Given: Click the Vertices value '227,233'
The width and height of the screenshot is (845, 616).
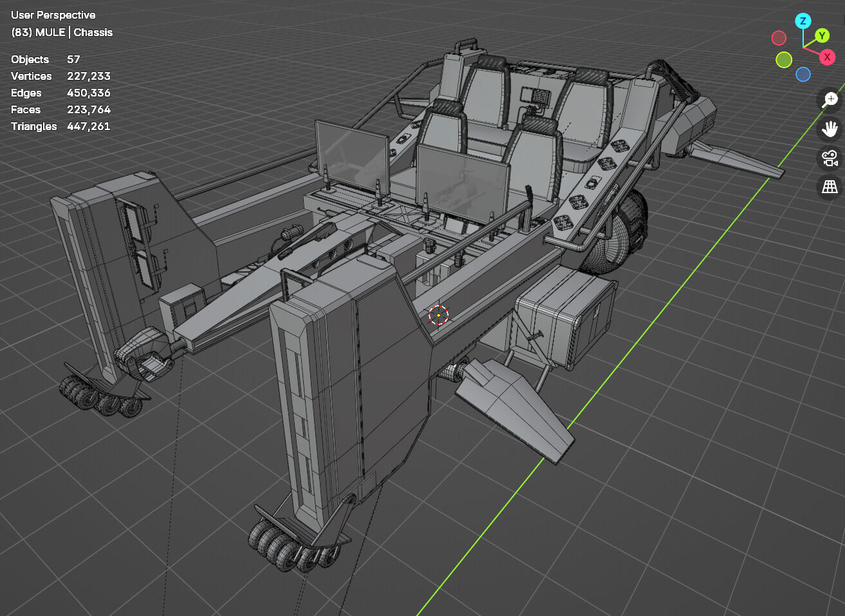Looking at the screenshot, I should coord(89,76).
